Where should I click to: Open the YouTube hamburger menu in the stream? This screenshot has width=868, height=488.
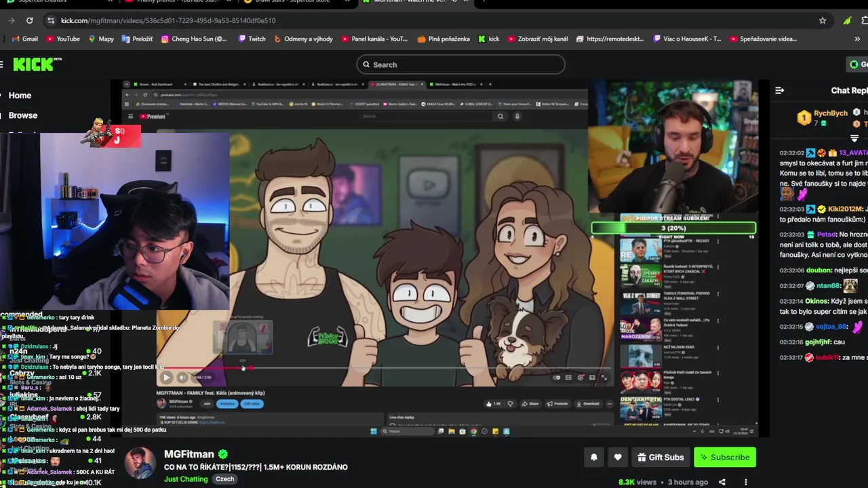[x=130, y=117]
